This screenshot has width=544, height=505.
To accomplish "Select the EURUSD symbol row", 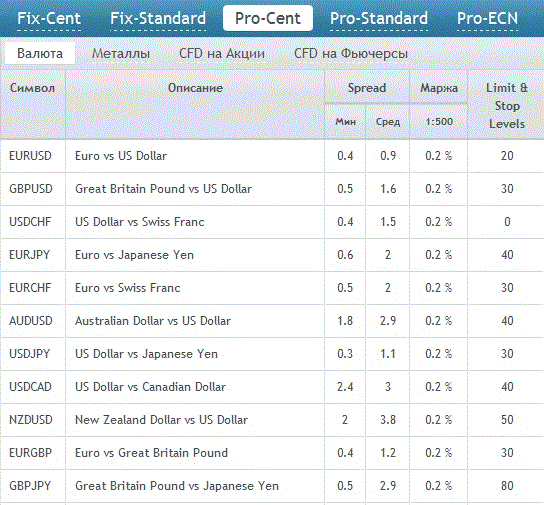I will click(x=272, y=156).
